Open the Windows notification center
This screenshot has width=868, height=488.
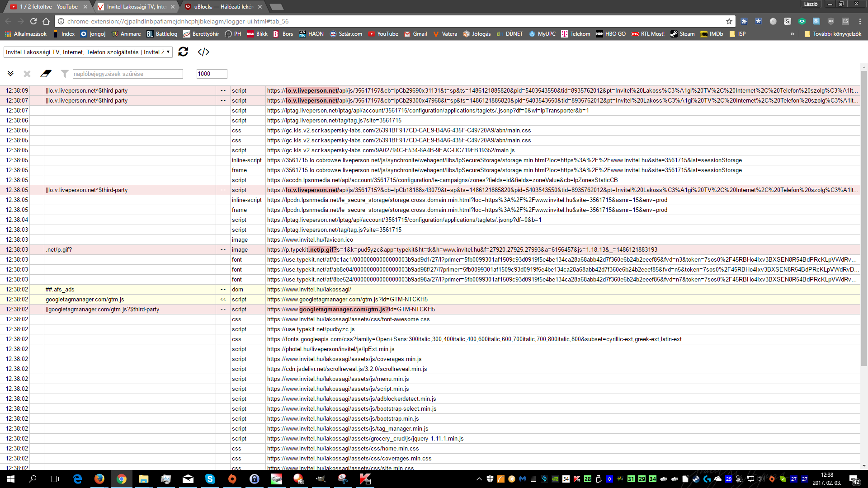854,479
